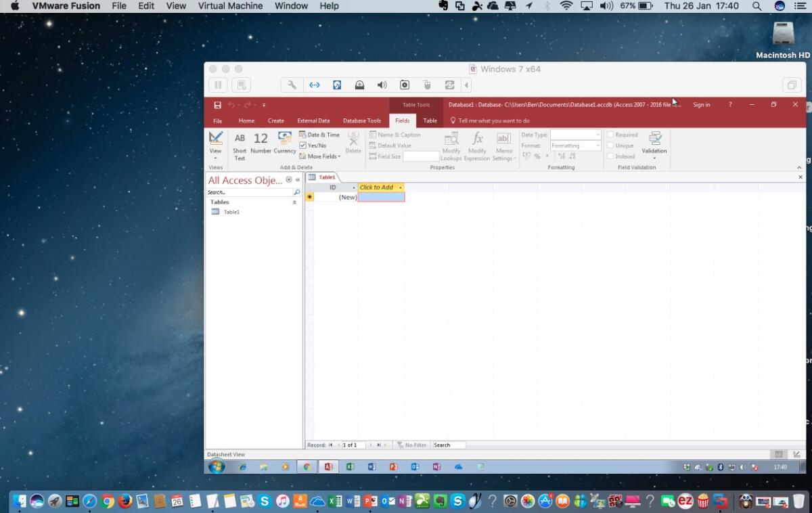The height and width of the screenshot is (513, 812).
Task: Click the Access icon in the Windows taskbar
Action: pos(328,466)
